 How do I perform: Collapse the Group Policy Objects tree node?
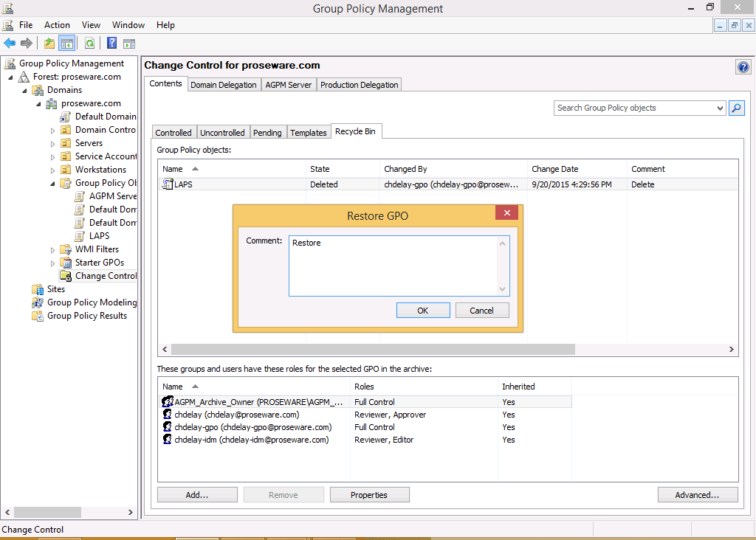pyautogui.click(x=53, y=183)
